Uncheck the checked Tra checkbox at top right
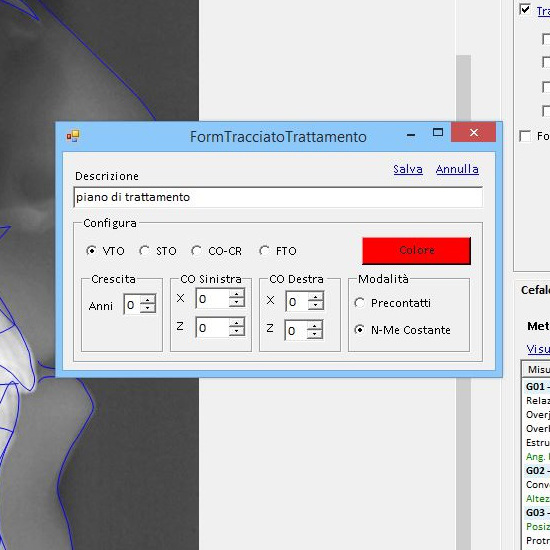Image resolution: width=550 pixels, height=550 pixels. coord(525,9)
